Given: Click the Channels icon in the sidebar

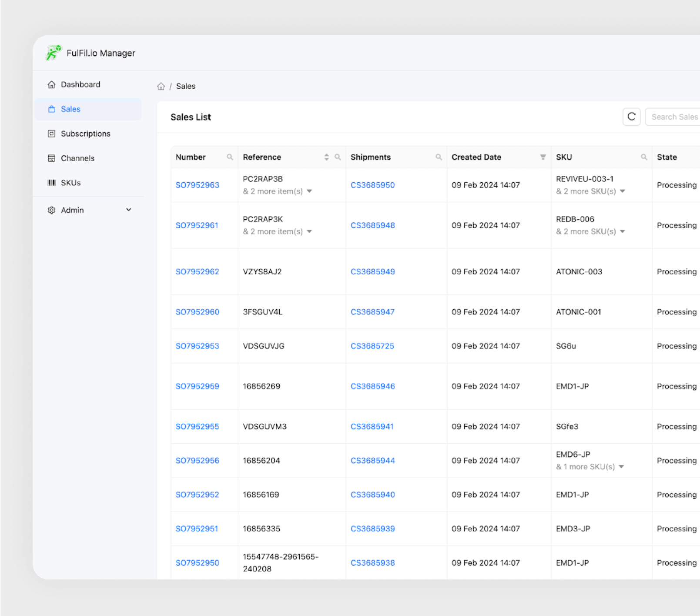Looking at the screenshot, I should coord(51,158).
